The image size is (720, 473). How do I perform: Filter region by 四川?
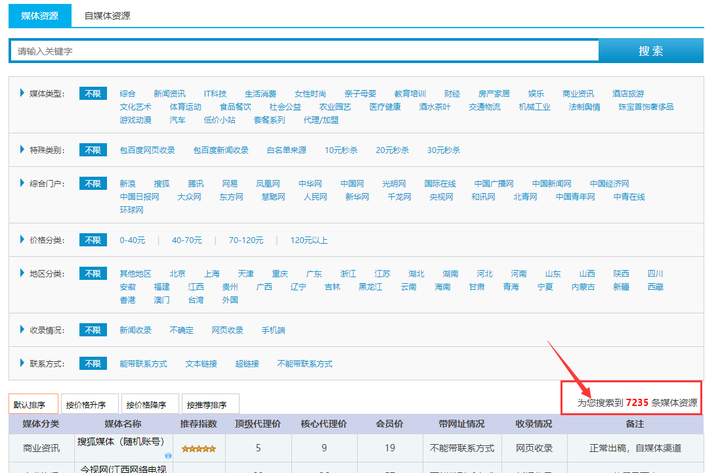click(x=655, y=274)
